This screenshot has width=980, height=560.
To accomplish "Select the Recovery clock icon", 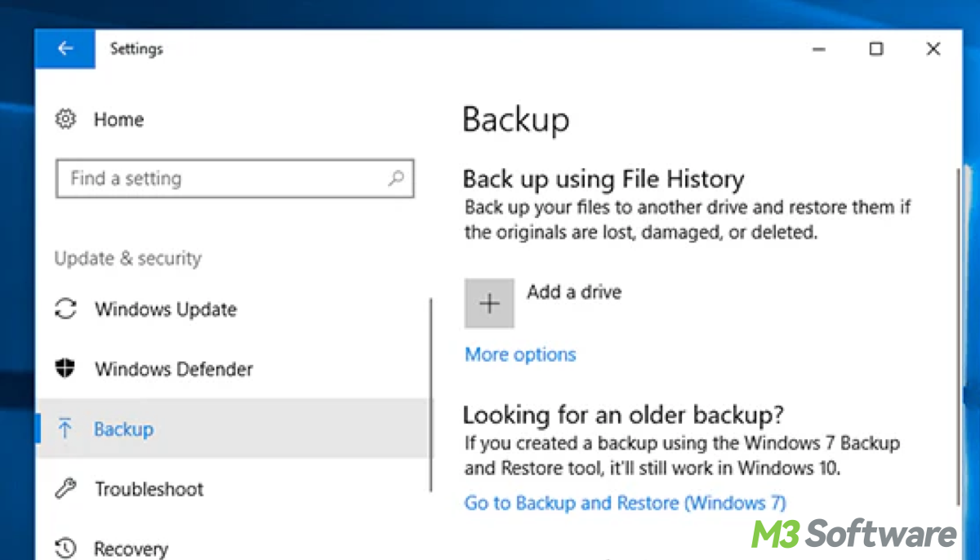I will tap(65, 548).
